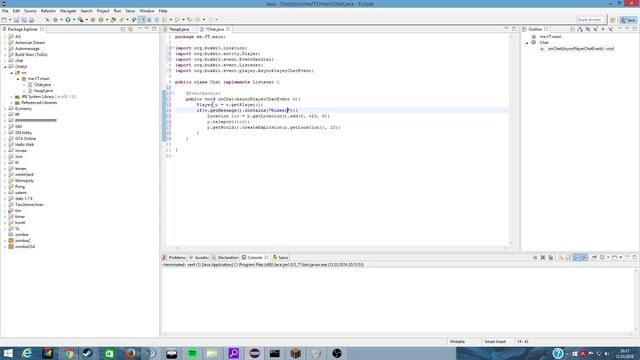Open the Debug button dropdown arrow

(x=61, y=20)
